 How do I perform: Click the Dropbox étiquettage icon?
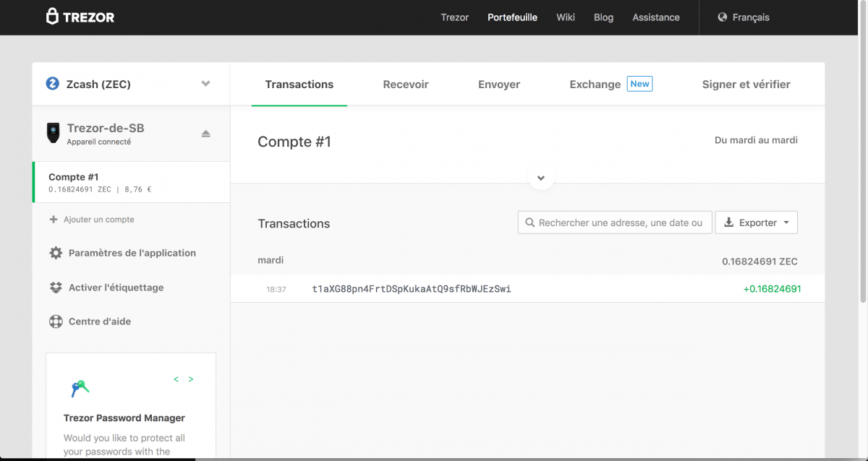point(56,288)
